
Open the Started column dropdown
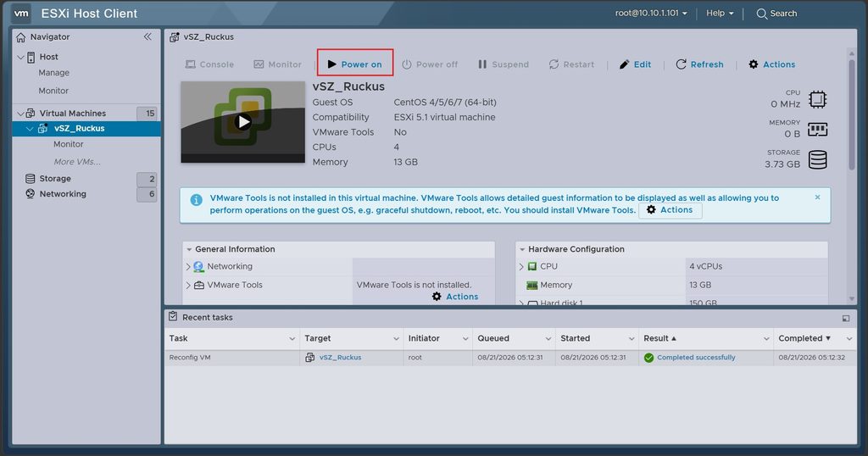coord(631,339)
